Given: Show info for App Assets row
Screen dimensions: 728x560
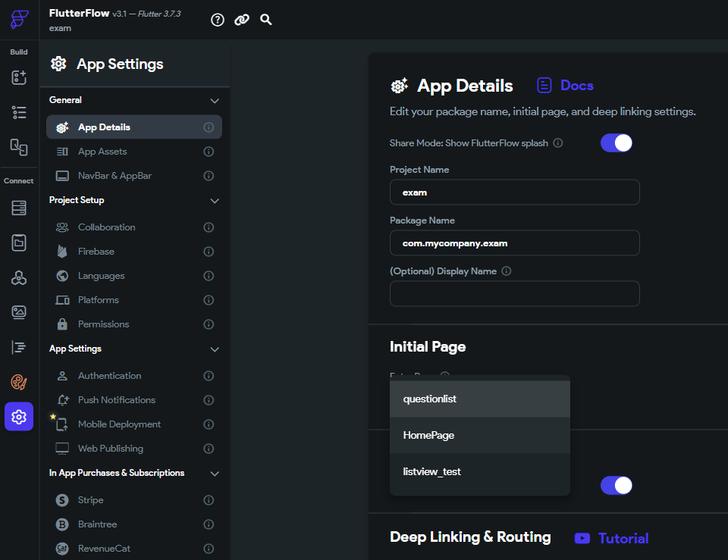Looking at the screenshot, I should point(209,152).
